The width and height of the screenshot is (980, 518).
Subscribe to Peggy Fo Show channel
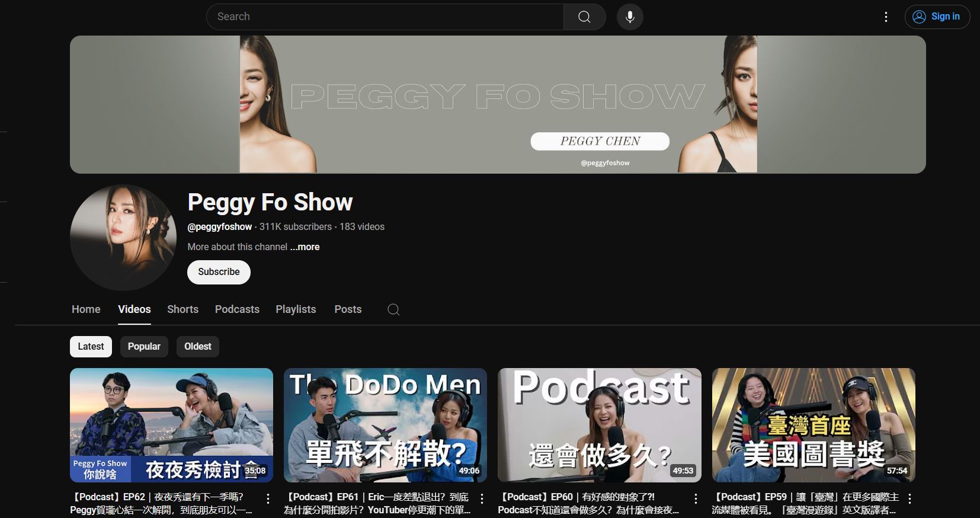[x=219, y=272]
